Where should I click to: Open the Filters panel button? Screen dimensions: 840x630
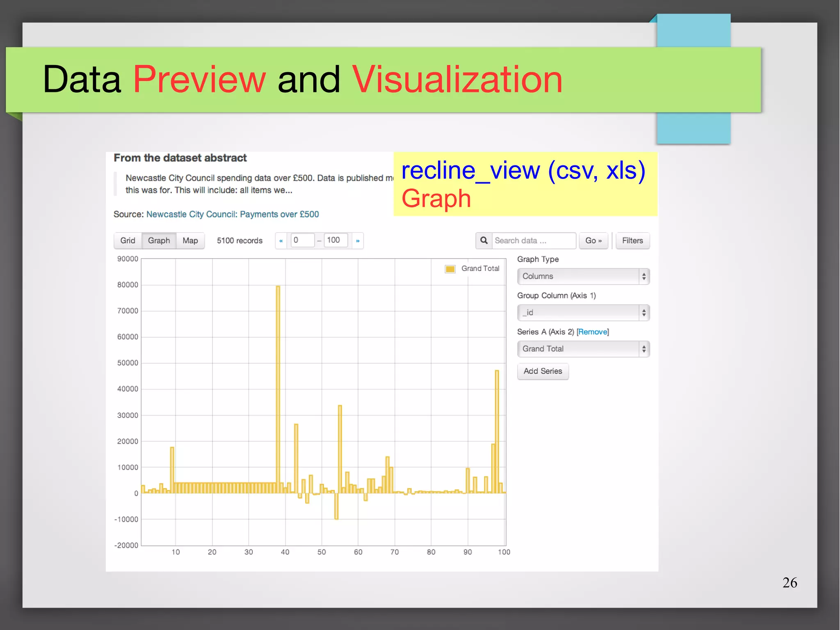(632, 241)
